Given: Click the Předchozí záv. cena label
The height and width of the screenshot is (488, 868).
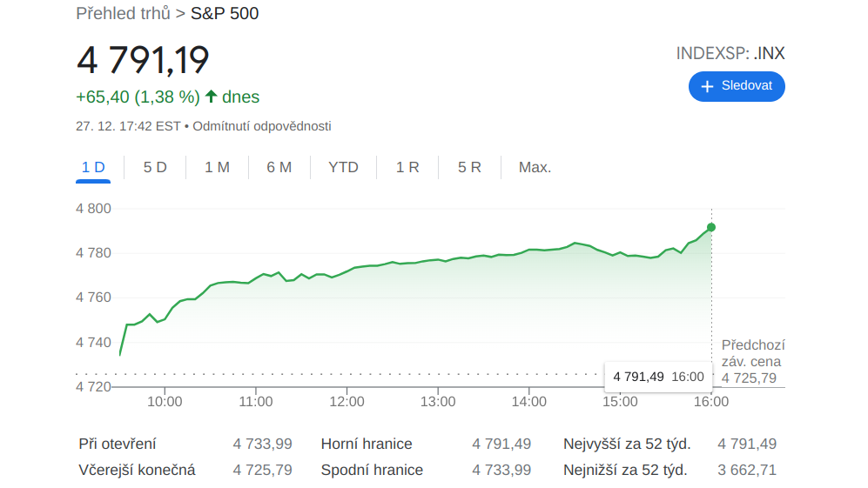Looking at the screenshot, I should pos(753,353).
